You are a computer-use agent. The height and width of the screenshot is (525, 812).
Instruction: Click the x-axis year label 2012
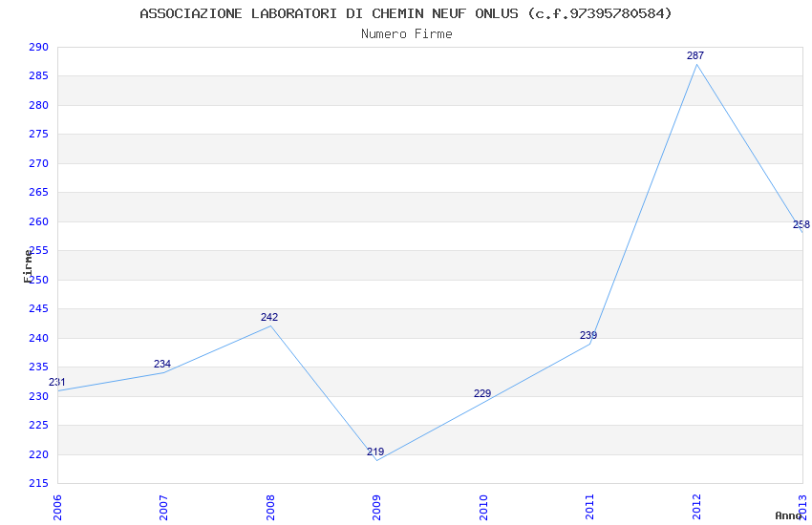pyautogui.click(x=696, y=507)
